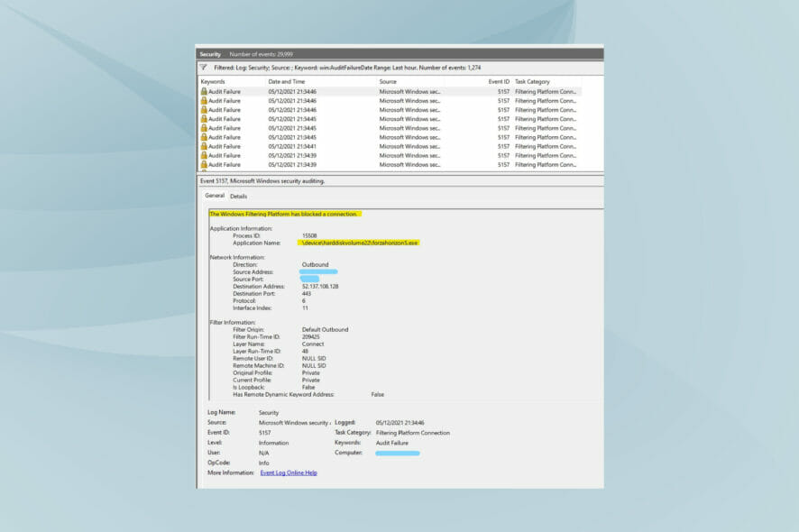Click the 'Network Information:' section label

[x=237, y=257]
